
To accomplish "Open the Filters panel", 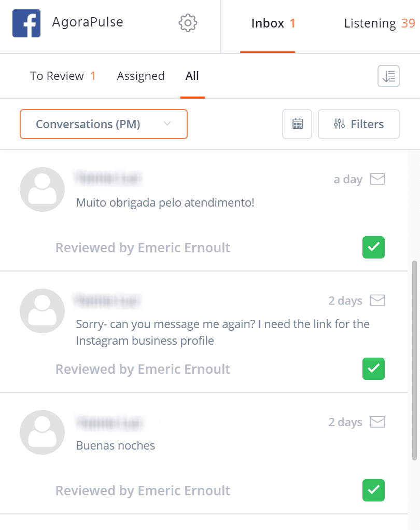I will [359, 124].
